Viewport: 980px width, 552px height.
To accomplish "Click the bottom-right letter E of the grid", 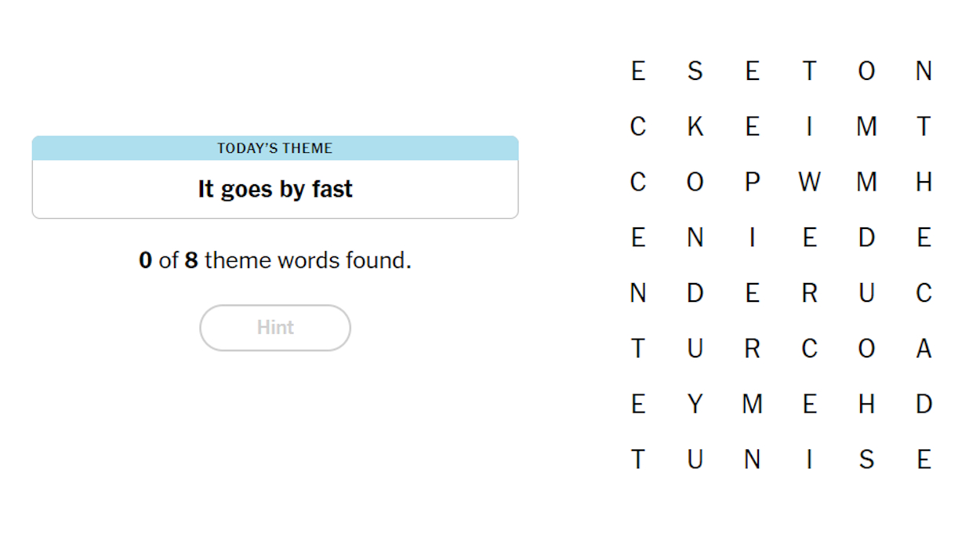I will point(924,459).
